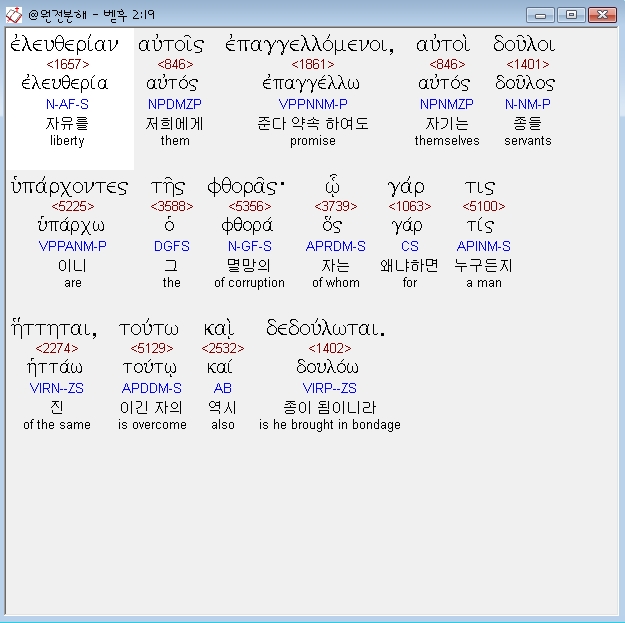Click parsing code NPDMZP
Image resolution: width=625 pixels, height=623 pixels.
(x=175, y=104)
